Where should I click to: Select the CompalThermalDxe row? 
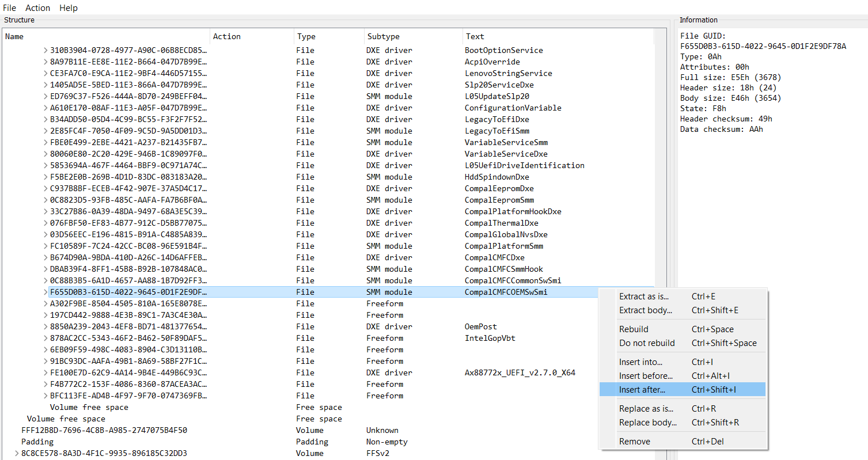coord(328,223)
